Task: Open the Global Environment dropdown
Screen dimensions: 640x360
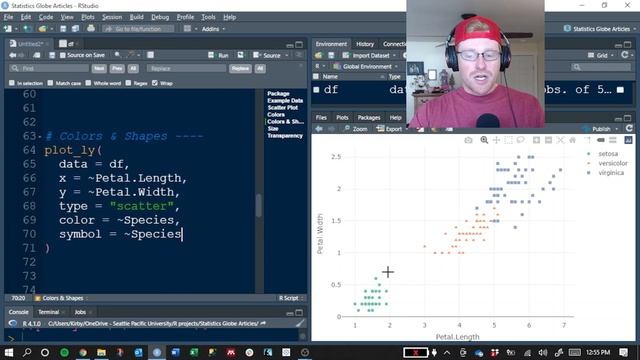Action: 365,66
